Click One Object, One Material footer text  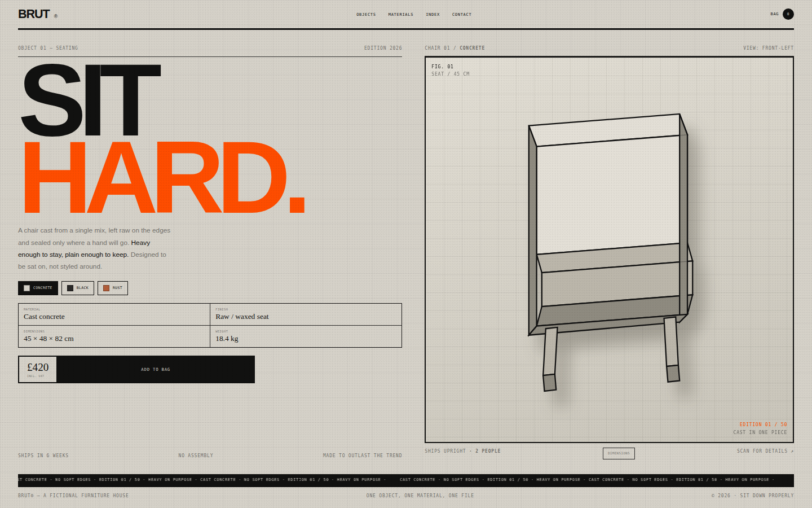pyautogui.click(x=420, y=496)
